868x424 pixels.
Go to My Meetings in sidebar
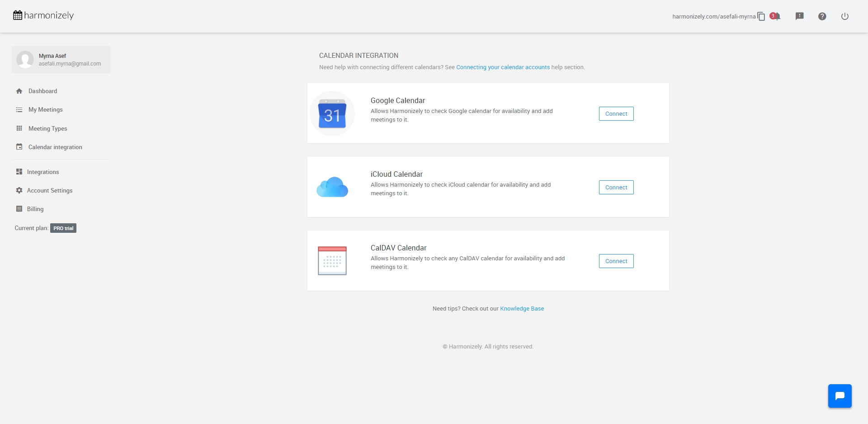coord(45,110)
